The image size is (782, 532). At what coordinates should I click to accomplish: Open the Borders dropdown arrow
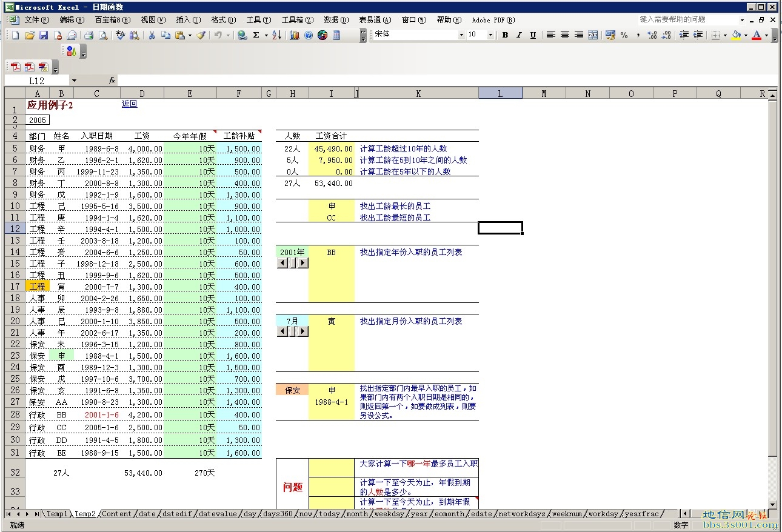click(x=726, y=35)
